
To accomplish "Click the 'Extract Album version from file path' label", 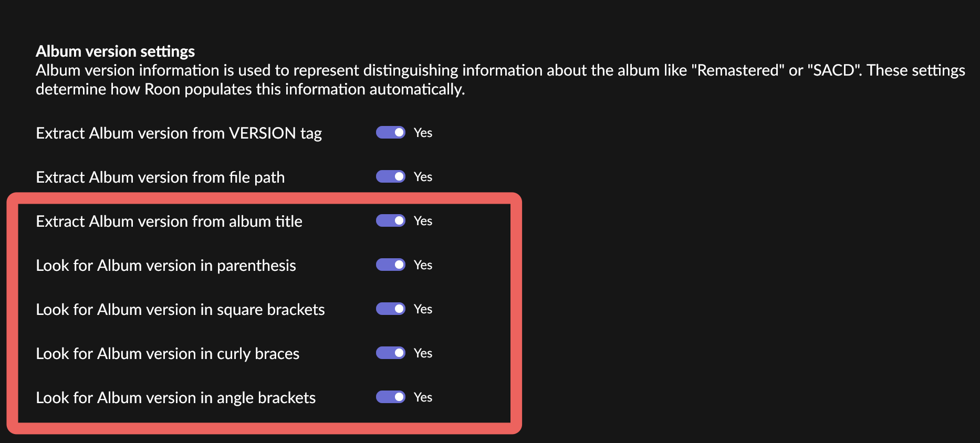I will click(x=160, y=177).
